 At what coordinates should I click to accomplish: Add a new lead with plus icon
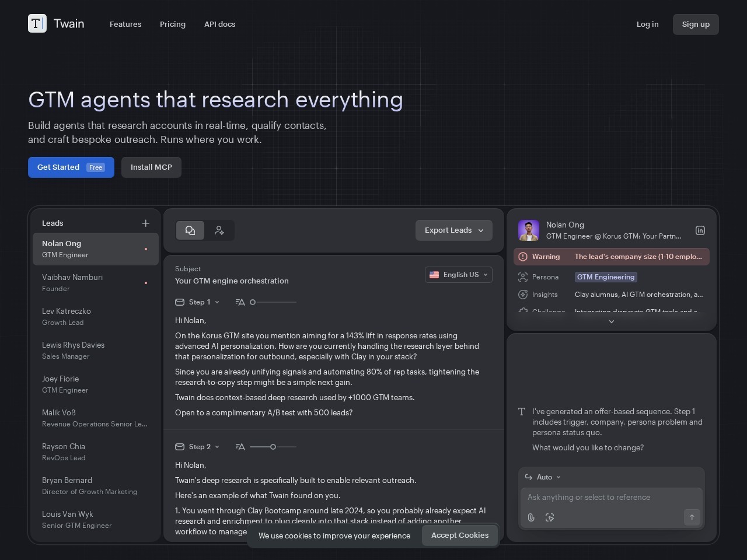pos(146,223)
